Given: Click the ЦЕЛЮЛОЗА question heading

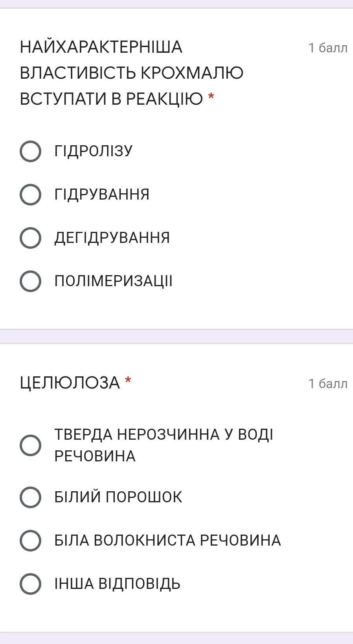Looking at the screenshot, I should [x=70, y=383].
